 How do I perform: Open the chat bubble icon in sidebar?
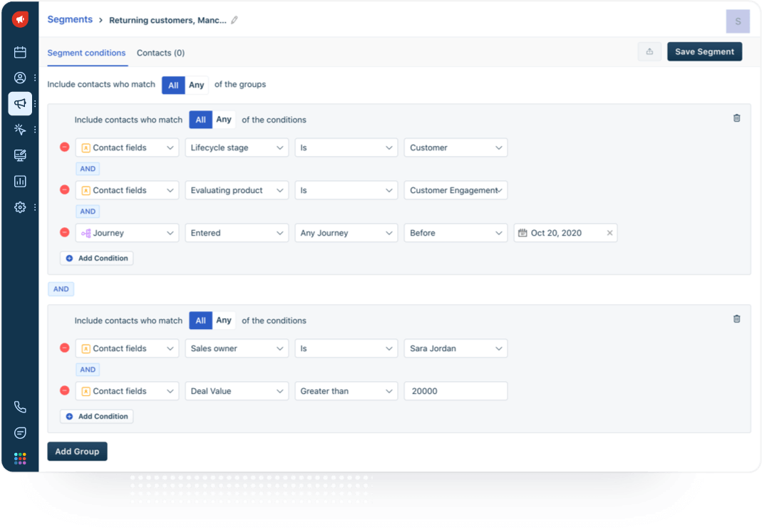(20, 433)
